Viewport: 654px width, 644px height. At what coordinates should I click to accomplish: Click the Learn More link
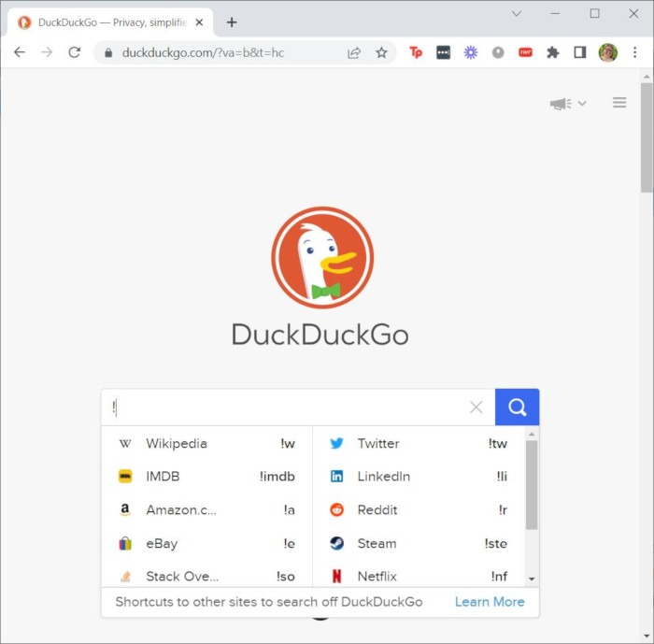490,601
